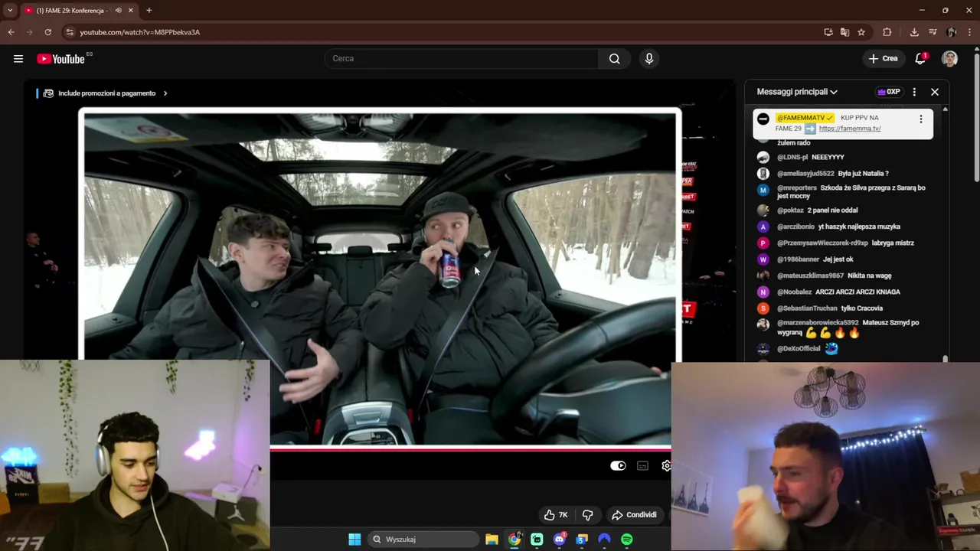Click @LDNS-pl chat username
This screenshot has width=980, height=551.
coord(792,158)
